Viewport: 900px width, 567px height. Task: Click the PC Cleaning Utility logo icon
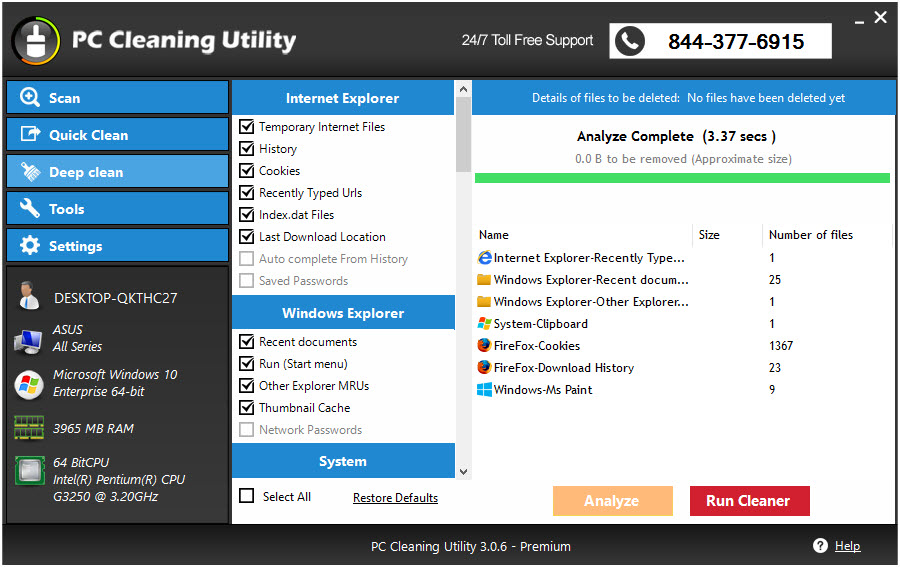pyautogui.click(x=36, y=41)
